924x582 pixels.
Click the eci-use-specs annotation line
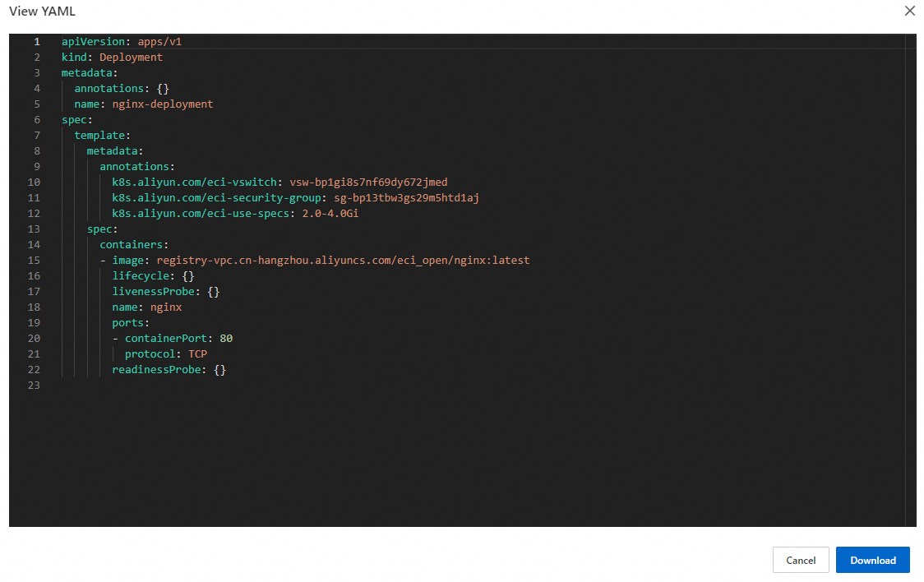click(x=235, y=213)
